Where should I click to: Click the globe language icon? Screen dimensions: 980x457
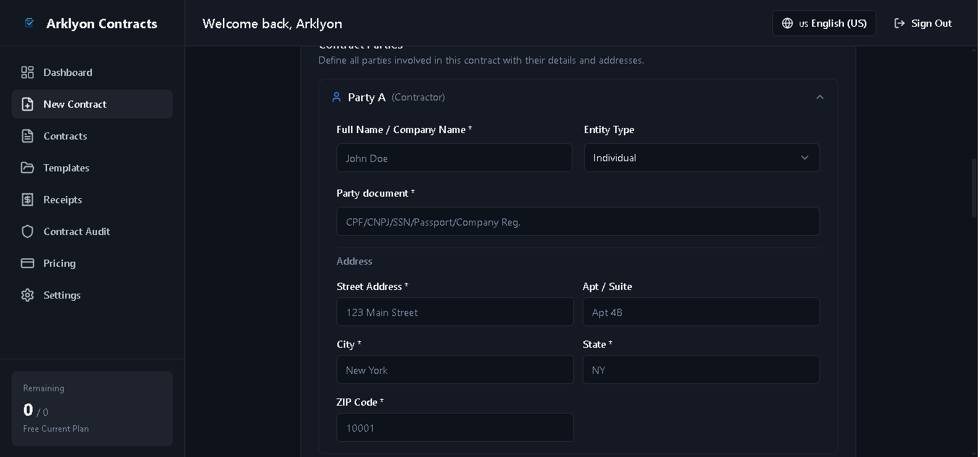point(787,23)
